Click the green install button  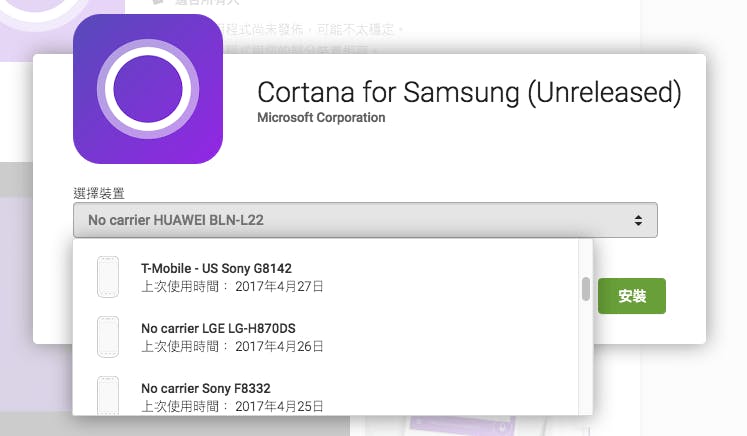632,296
